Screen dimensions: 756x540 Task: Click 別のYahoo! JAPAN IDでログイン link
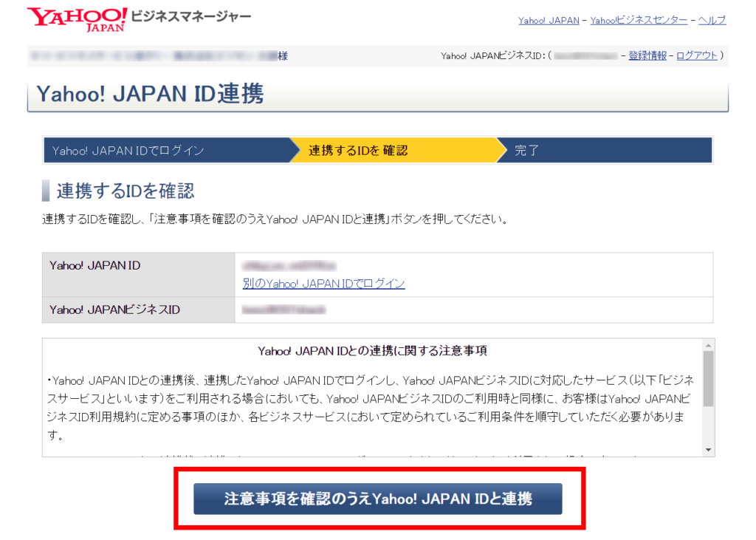(324, 283)
